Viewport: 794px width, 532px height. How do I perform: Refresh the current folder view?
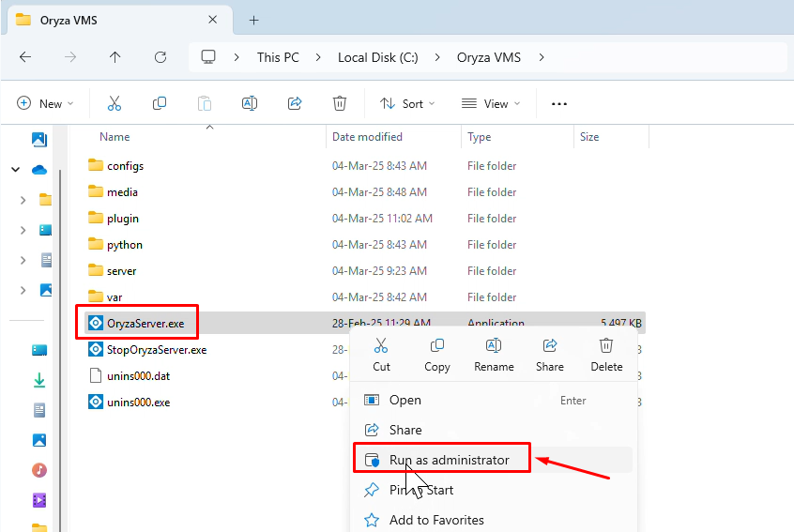tap(160, 57)
